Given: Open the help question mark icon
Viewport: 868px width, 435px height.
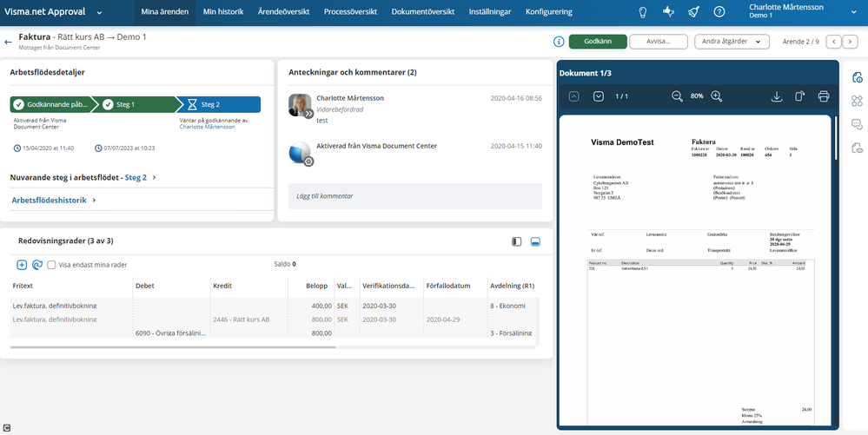Looking at the screenshot, I should pyautogui.click(x=719, y=11).
